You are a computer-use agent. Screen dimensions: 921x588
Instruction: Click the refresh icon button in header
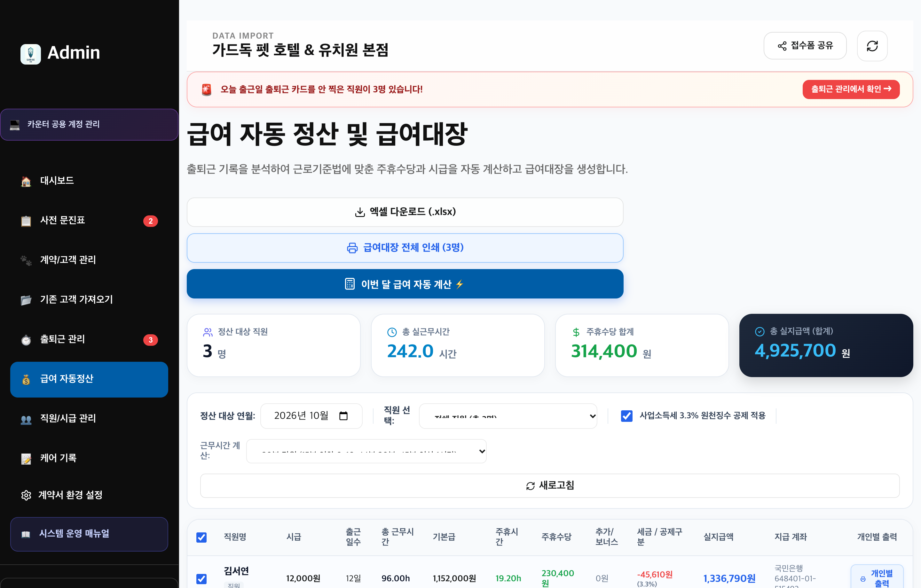tap(872, 46)
